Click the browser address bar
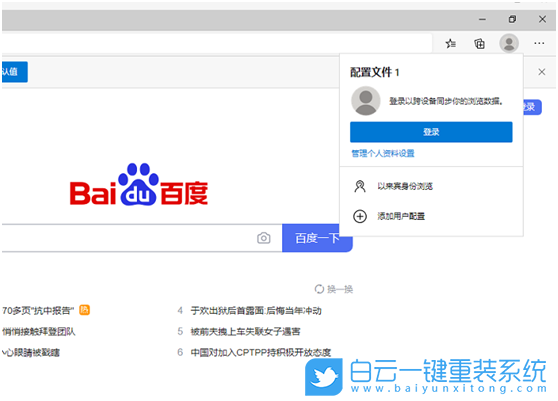Screen dimensions: 558x401 (x=216, y=43)
